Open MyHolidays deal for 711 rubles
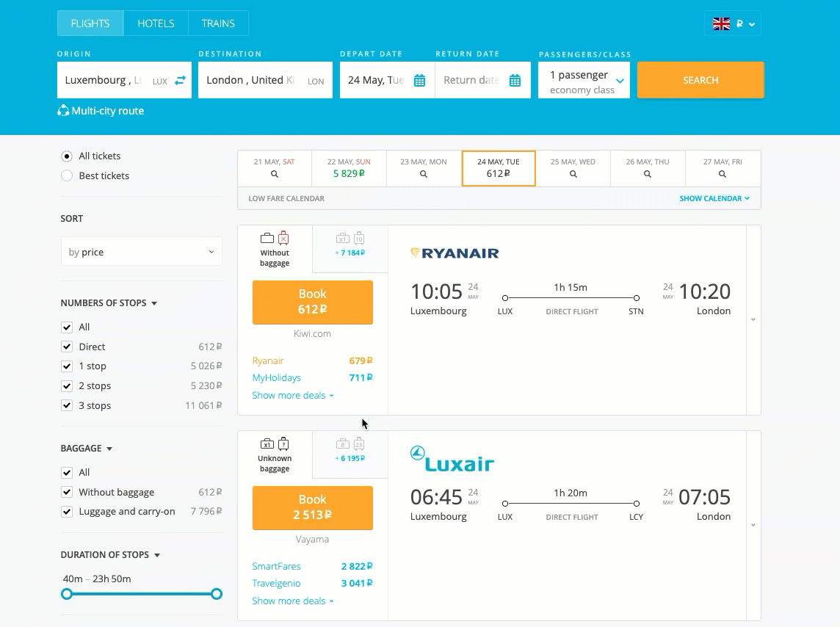Viewport: 840px width, 627px height. coord(312,377)
